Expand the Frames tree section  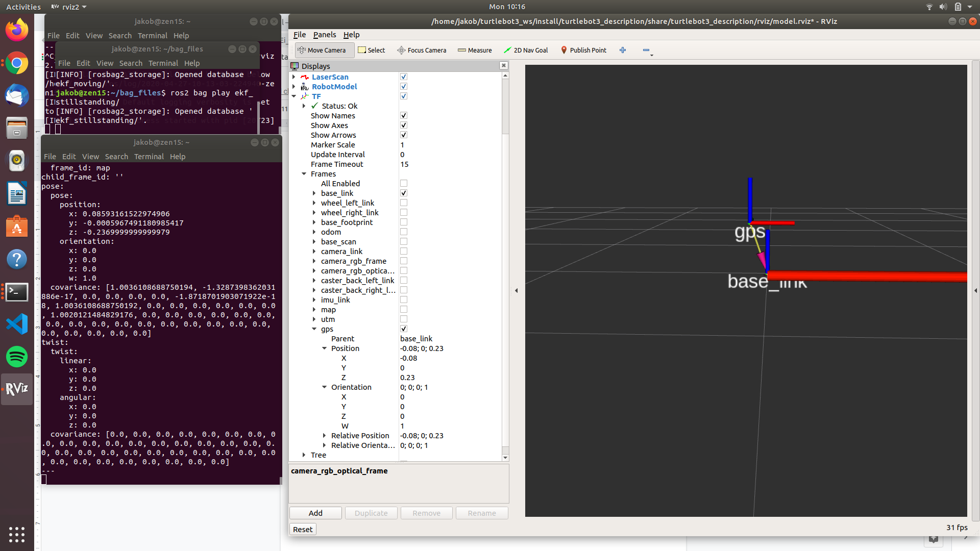[304, 173]
